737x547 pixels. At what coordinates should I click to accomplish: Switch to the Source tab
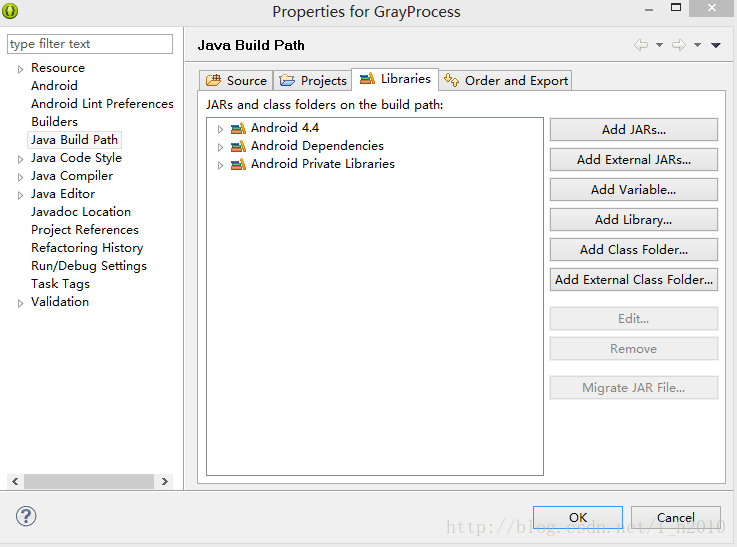[236, 80]
